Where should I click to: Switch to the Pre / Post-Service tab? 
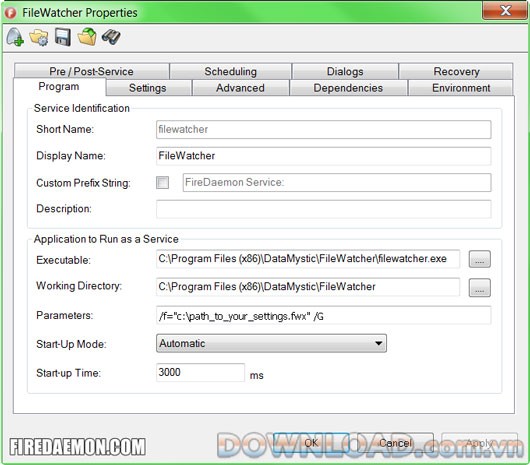(92, 71)
